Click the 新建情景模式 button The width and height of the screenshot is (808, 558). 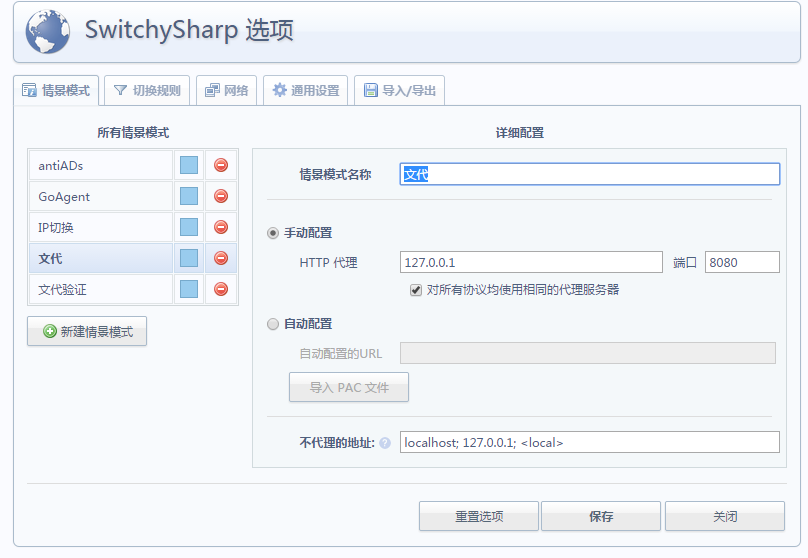87,331
